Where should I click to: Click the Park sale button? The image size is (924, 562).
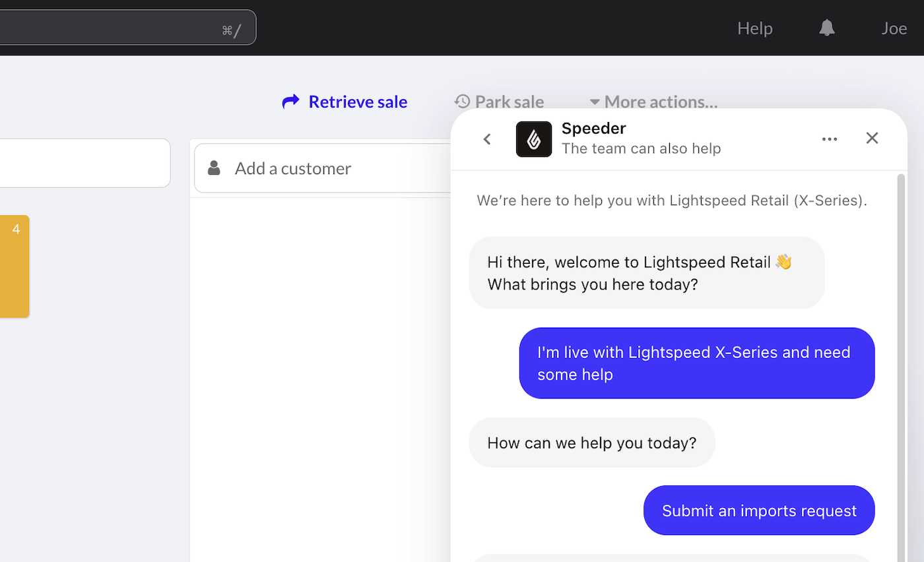(x=499, y=102)
